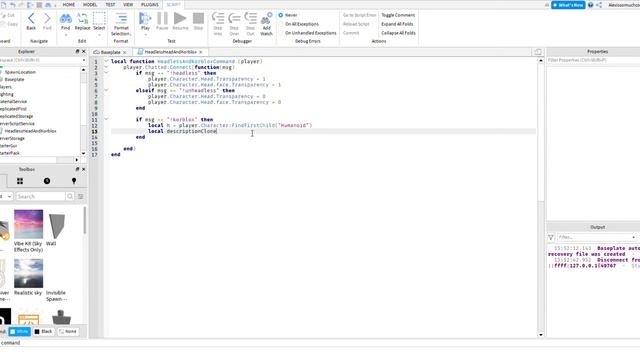Open the dropdown under Select
Viewport: 640px width, 360px height.
(x=99, y=35)
